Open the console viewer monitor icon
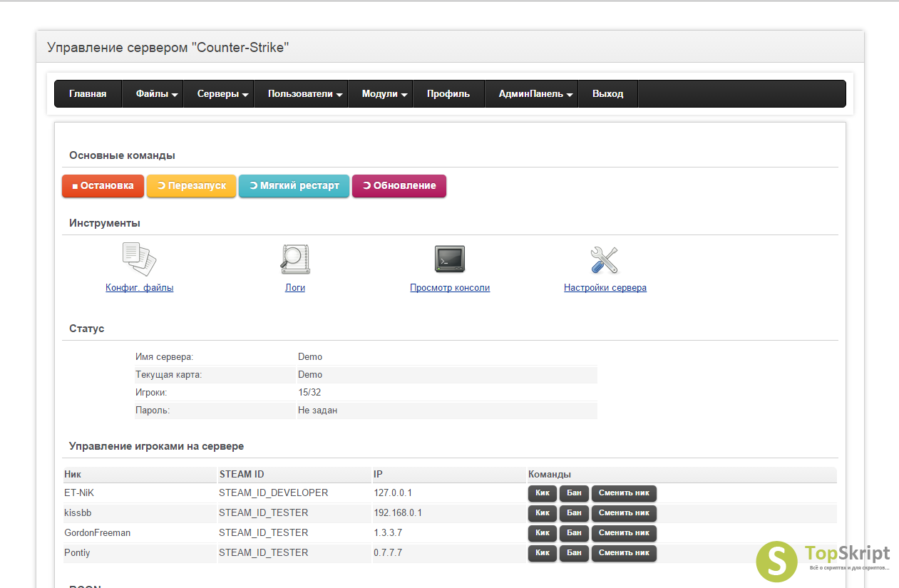The height and width of the screenshot is (588, 899). point(450,259)
